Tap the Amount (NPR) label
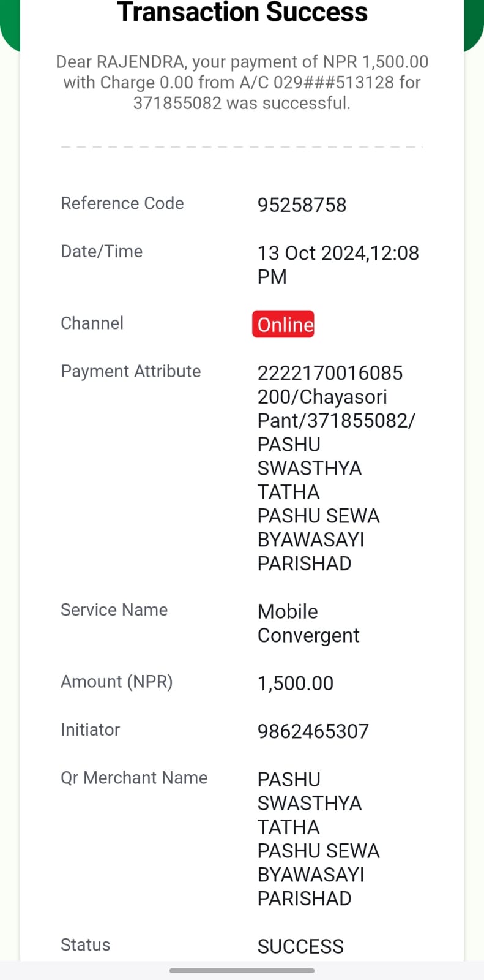The height and width of the screenshot is (980, 484). [x=117, y=681]
